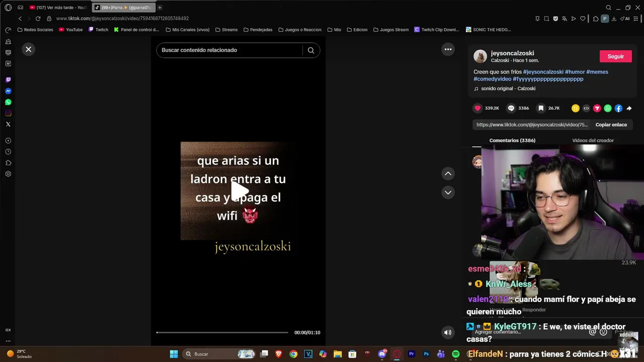
Task: Click the taskbar Buscar search box
Action: 219,354
